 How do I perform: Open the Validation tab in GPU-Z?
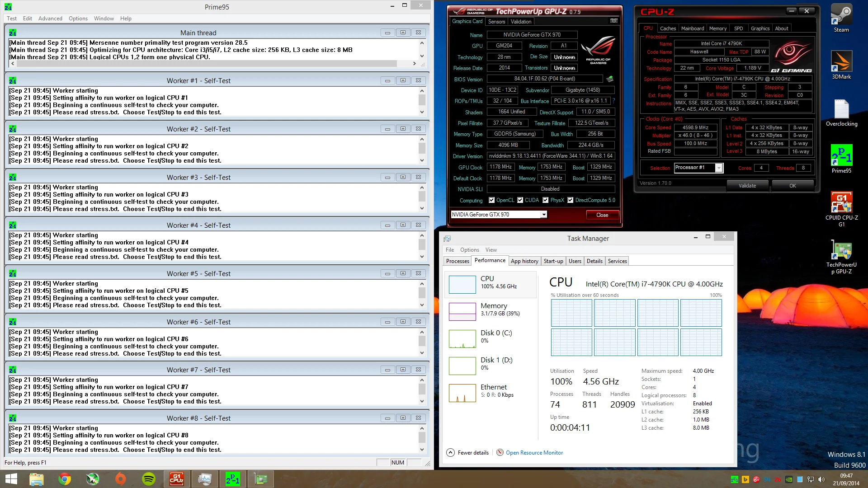tap(521, 22)
